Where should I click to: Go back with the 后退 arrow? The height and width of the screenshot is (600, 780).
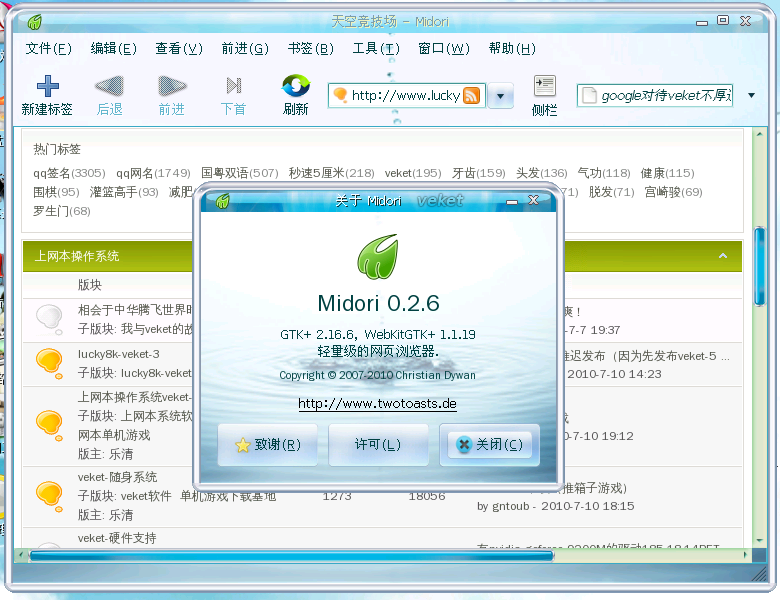click(x=109, y=86)
